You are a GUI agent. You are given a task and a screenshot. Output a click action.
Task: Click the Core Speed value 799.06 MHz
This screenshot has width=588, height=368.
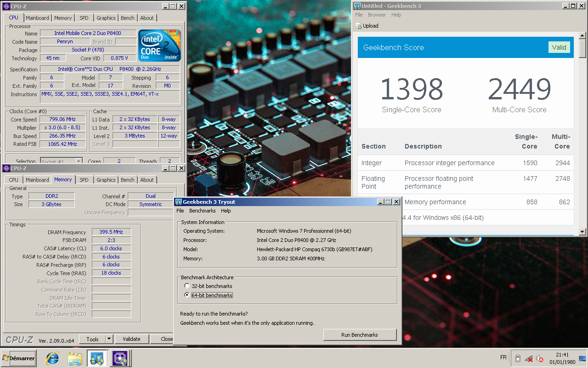(62, 119)
